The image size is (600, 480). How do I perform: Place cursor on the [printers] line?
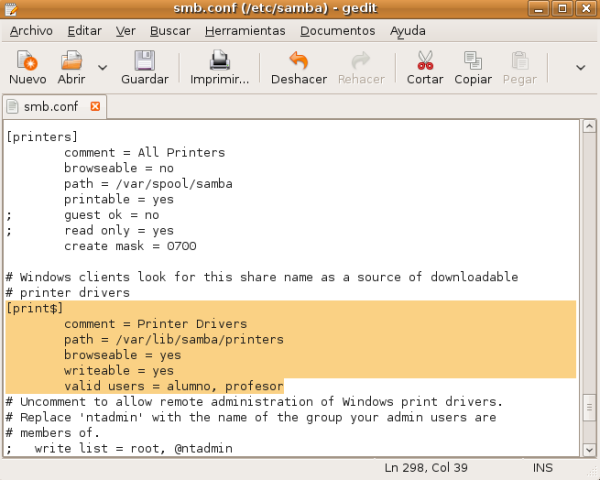(42, 137)
